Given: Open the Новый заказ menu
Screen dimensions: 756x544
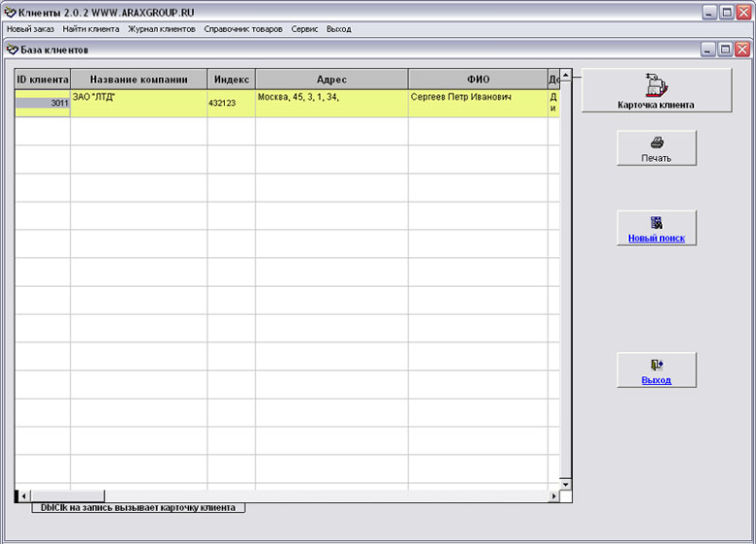Looking at the screenshot, I should [x=30, y=29].
